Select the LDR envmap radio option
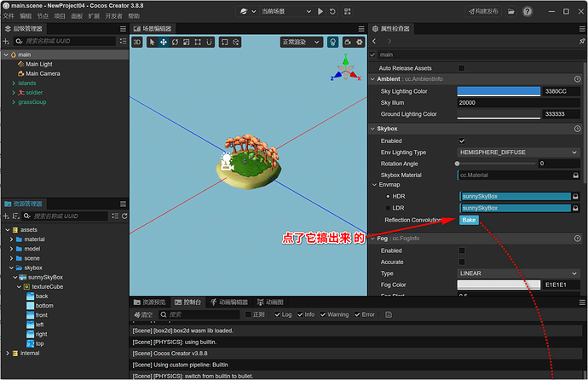The width and height of the screenshot is (588, 380). (388, 208)
